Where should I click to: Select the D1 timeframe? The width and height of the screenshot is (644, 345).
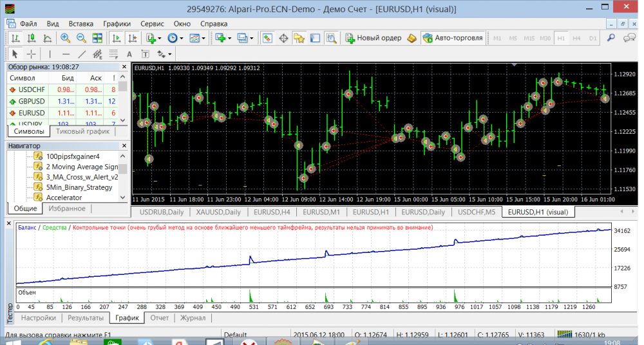pos(592,38)
